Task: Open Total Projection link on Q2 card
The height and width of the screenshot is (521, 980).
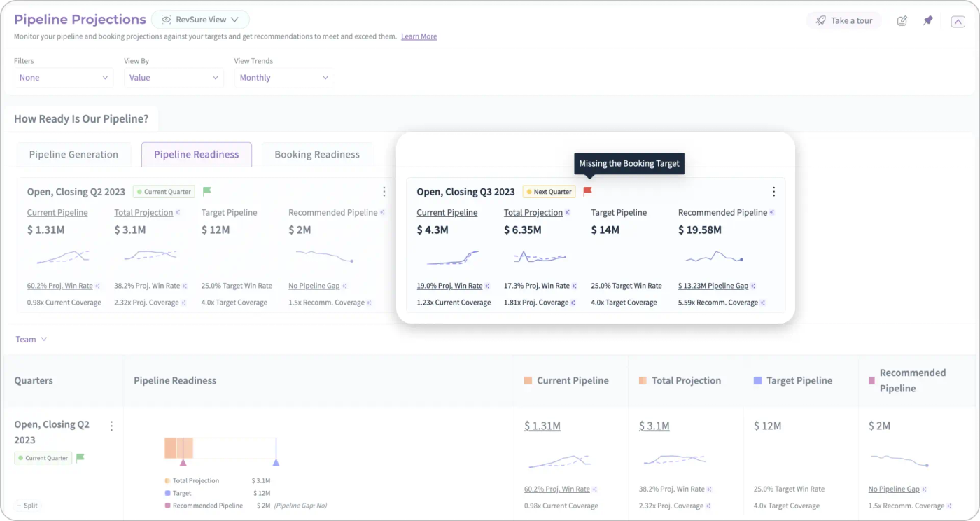Action: (143, 213)
